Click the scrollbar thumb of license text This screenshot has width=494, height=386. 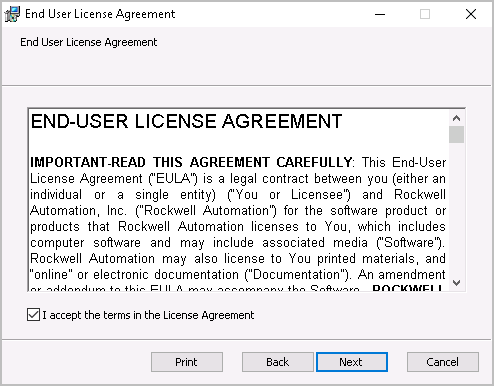(456, 134)
